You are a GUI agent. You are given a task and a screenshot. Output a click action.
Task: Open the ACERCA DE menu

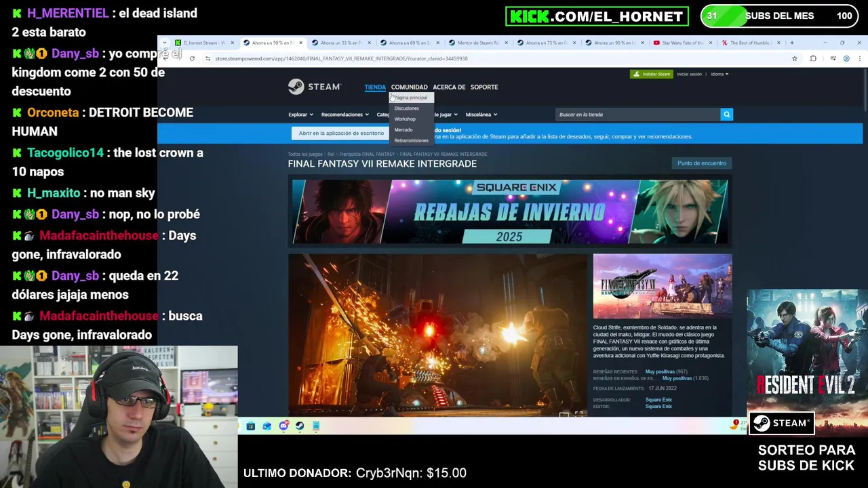(x=449, y=87)
